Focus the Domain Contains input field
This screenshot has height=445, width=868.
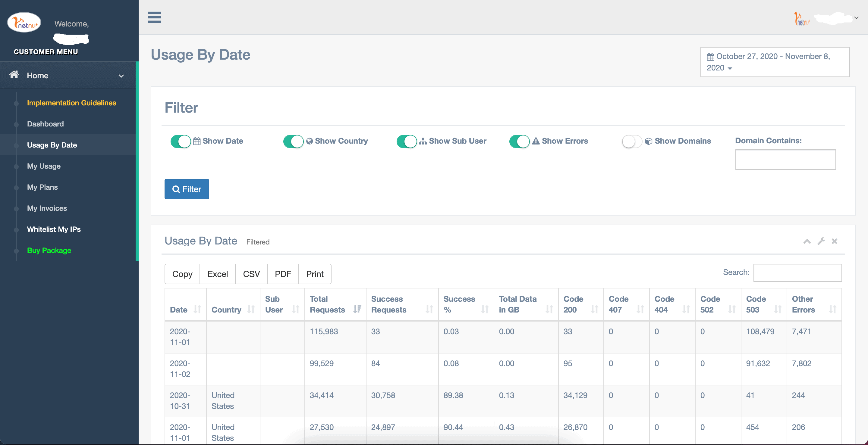pos(785,160)
